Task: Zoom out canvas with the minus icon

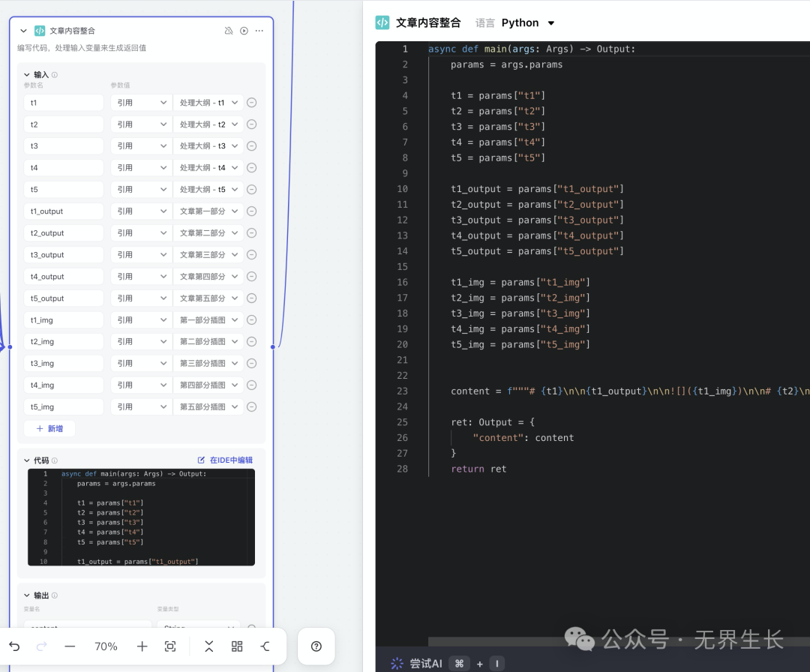Action: pyautogui.click(x=70, y=646)
